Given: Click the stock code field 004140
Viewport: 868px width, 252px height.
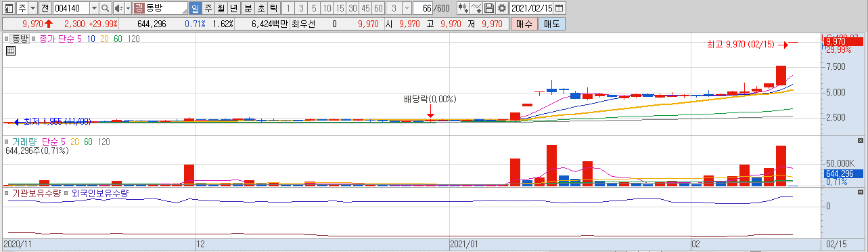Looking at the screenshot, I should pos(70,8).
